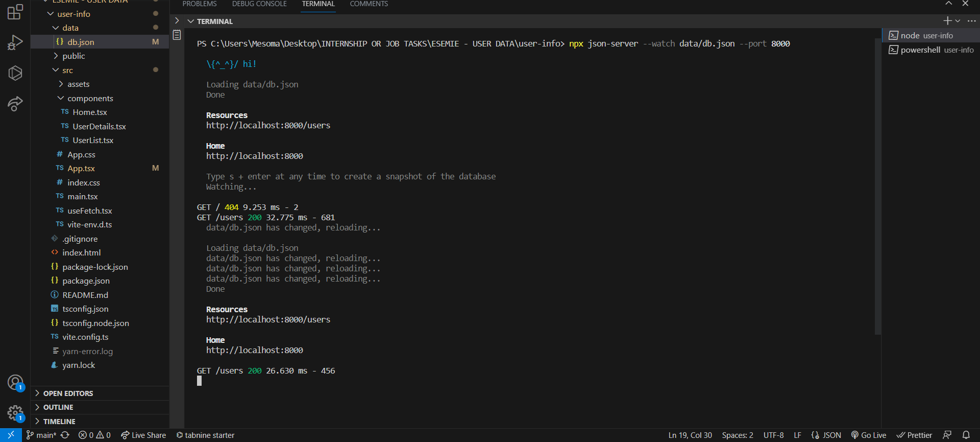
Task: Collapse the TERMINAL section header
Action: pos(210,21)
